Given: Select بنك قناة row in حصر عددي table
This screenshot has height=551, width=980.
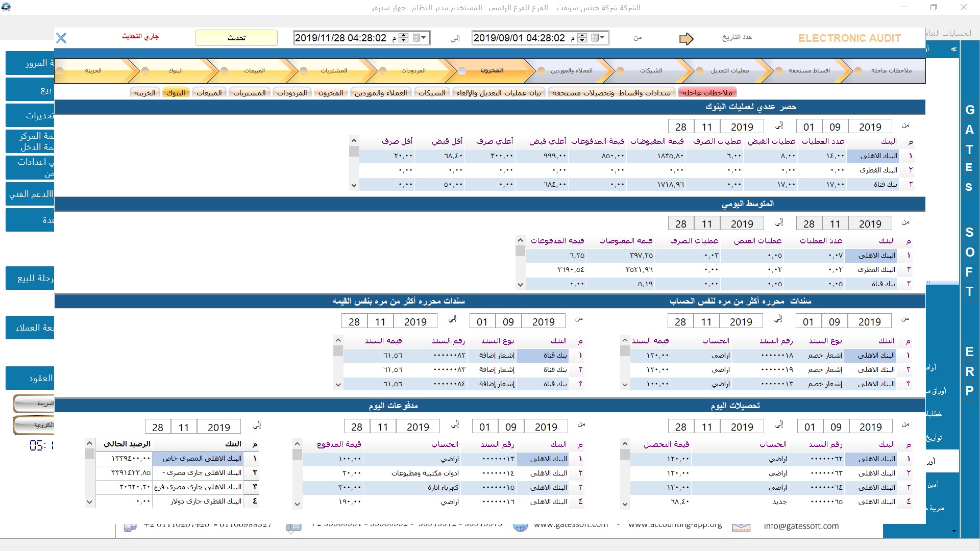Looking at the screenshot, I should [x=636, y=185].
